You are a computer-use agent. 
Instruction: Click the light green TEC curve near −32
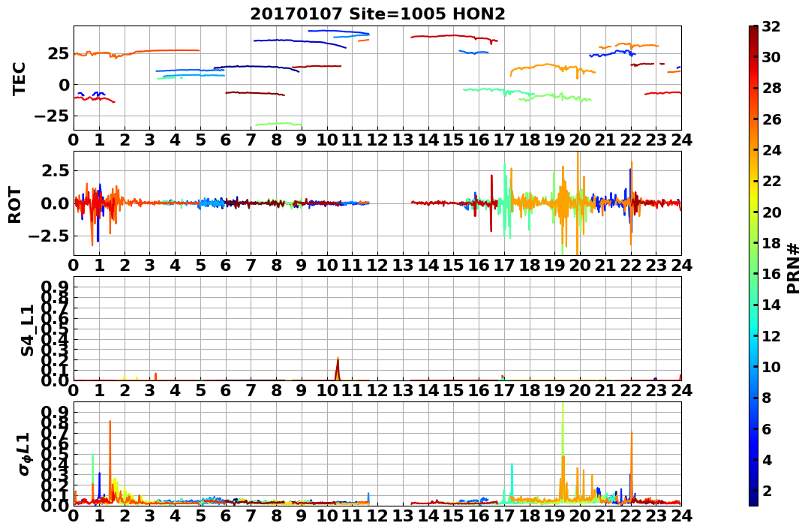pyautogui.click(x=278, y=124)
